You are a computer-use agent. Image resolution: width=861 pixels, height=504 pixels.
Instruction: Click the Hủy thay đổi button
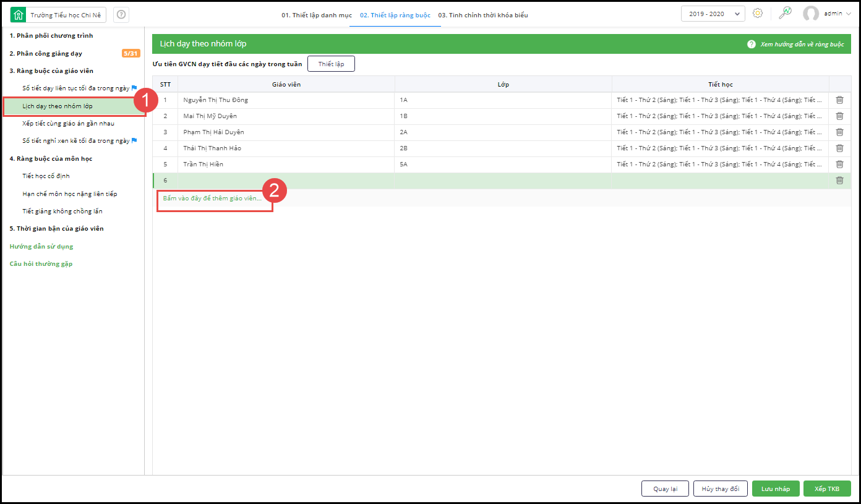point(721,489)
